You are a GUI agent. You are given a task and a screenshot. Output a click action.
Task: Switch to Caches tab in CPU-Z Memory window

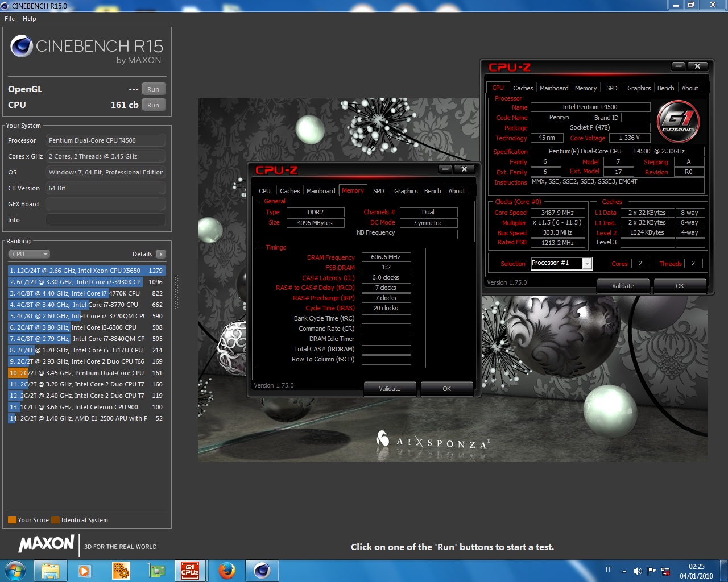tap(290, 191)
